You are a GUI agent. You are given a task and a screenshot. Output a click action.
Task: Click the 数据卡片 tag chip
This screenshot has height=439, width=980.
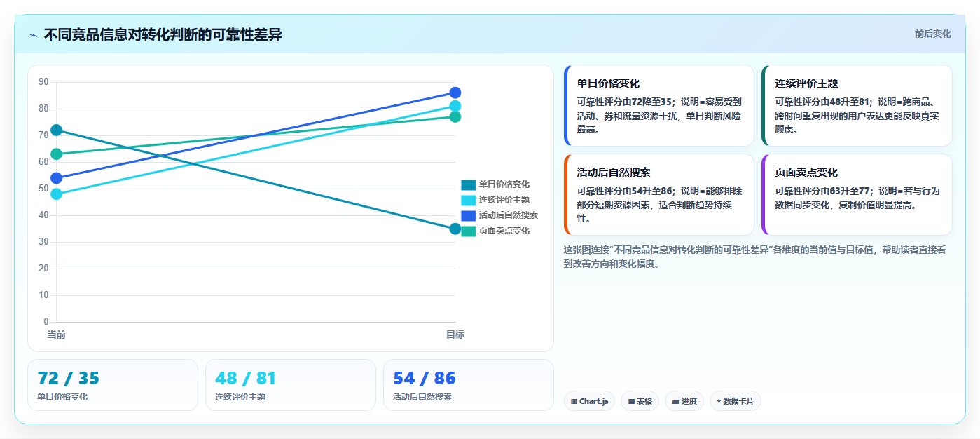[736, 401]
